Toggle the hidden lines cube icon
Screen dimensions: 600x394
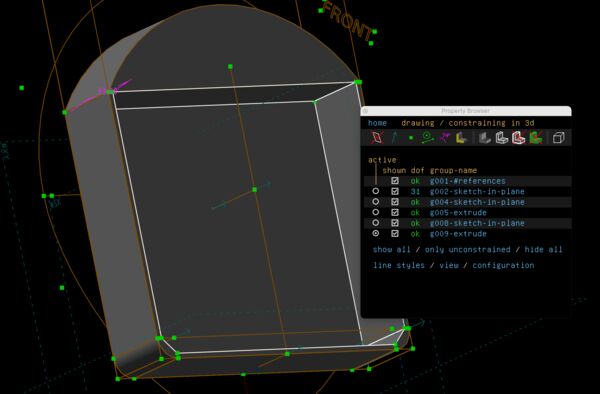[x=558, y=138]
